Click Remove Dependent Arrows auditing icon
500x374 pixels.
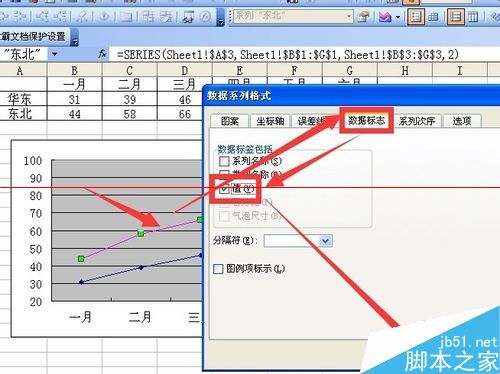point(60,16)
